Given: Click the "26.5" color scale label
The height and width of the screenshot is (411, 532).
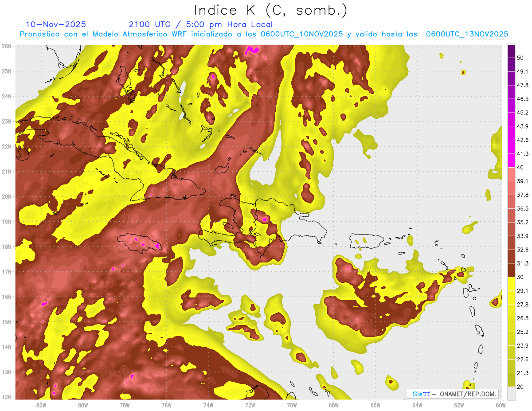Looking at the screenshot, I should pyautogui.click(x=523, y=318).
